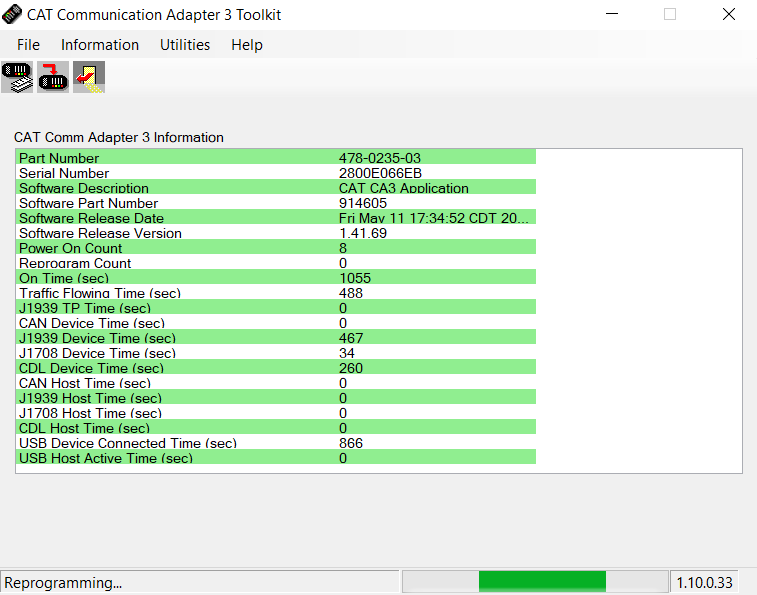This screenshot has width=757, height=595.
Task: Click the software part number 914605
Action: pos(363,203)
